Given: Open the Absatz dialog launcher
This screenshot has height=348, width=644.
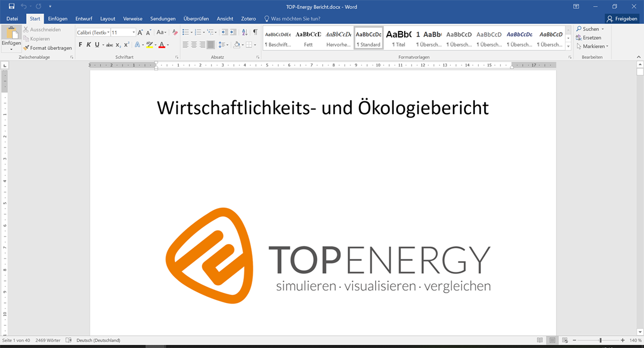Looking at the screenshot, I should (x=259, y=57).
